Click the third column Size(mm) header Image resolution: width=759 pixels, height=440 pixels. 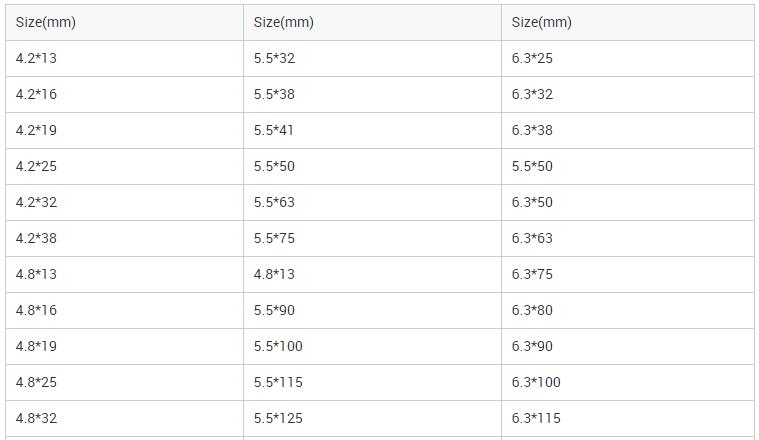[x=627, y=22]
